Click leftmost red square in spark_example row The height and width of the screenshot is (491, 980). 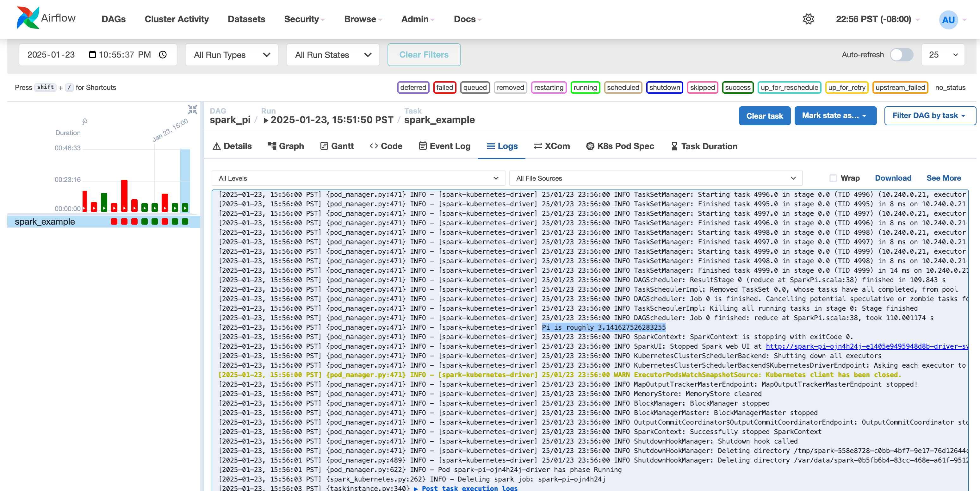[x=114, y=221]
